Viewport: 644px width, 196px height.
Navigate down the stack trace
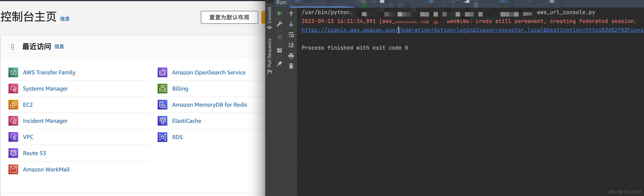tap(291, 24)
